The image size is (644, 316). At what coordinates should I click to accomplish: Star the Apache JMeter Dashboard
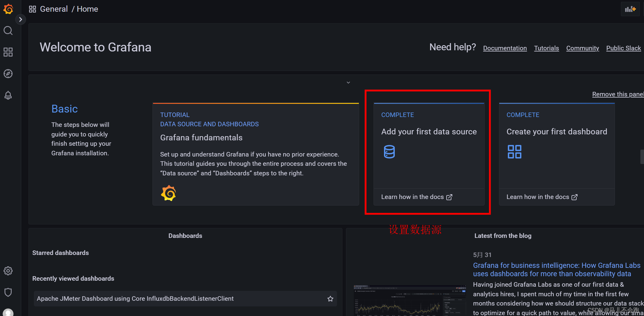click(x=330, y=299)
